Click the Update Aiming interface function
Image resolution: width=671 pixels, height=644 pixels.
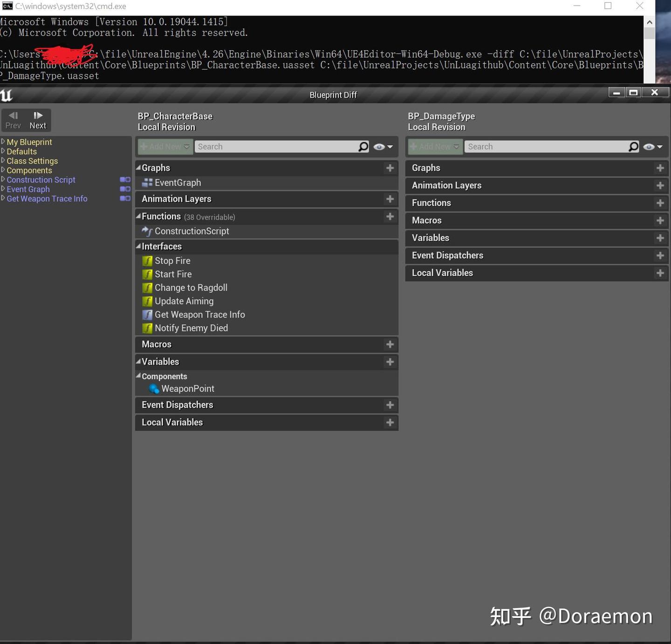[184, 301]
